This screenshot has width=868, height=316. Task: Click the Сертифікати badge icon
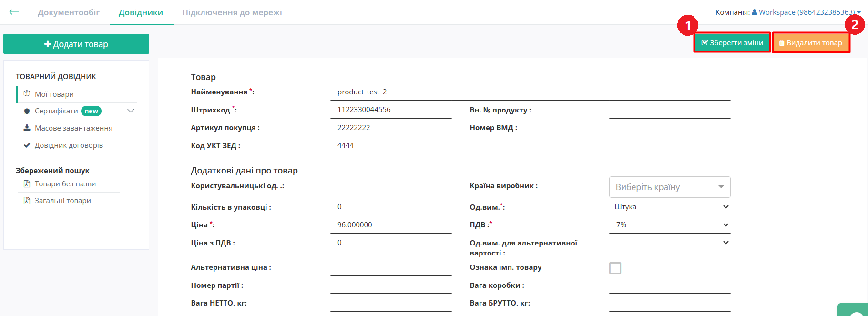click(x=27, y=111)
